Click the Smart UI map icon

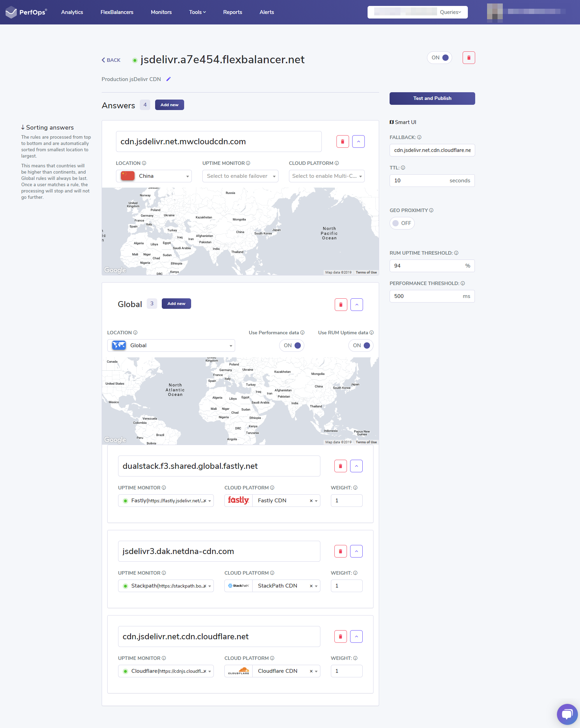tap(392, 122)
